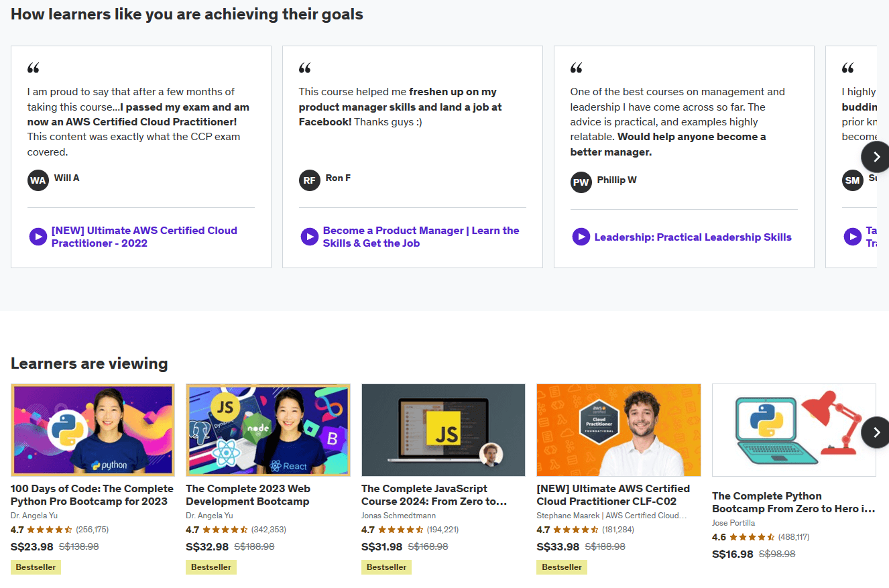Select the Web Development Bootcamp thumbnail with React logo
Image resolution: width=889 pixels, height=588 pixels.
[x=268, y=430]
